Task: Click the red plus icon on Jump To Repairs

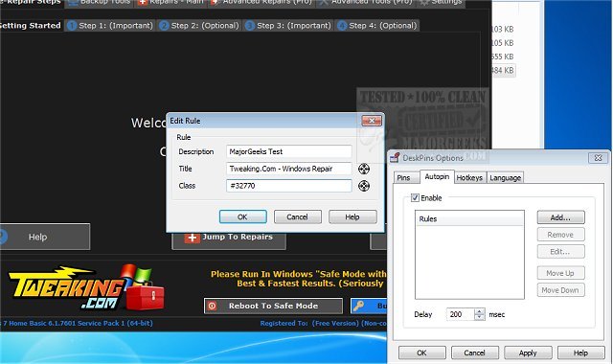Action: [192, 238]
